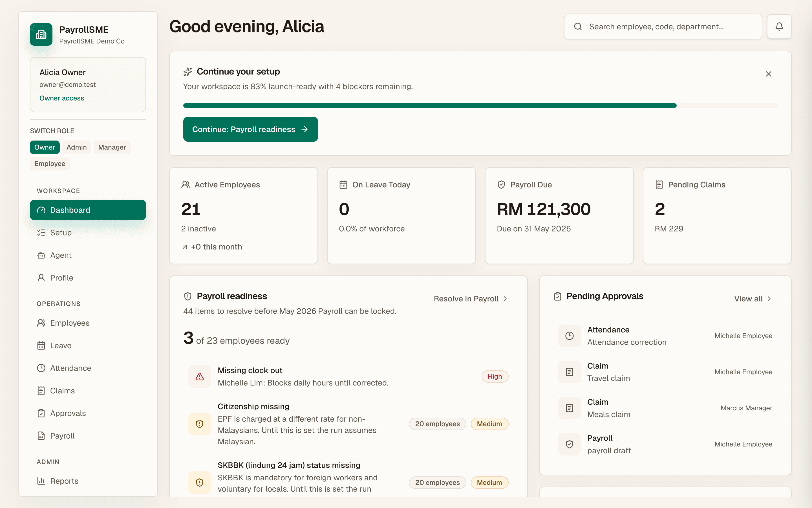Viewport: 812px width, 508px height.
Task: Open the Leave section
Action: click(x=88, y=345)
